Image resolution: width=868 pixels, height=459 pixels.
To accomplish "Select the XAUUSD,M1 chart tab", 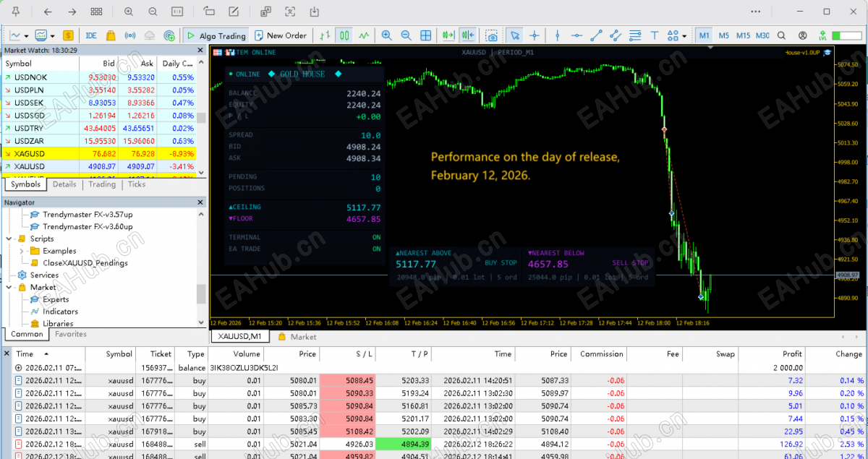I will pos(239,337).
